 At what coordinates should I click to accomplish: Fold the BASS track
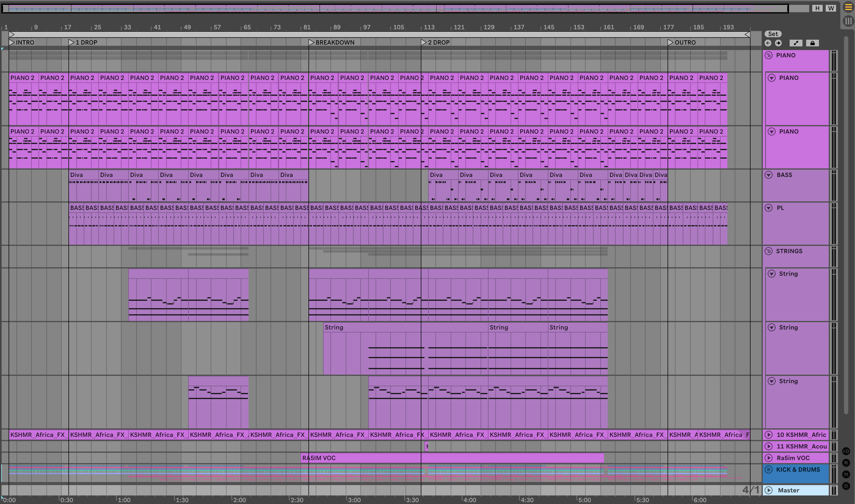pyautogui.click(x=769, y=175)
